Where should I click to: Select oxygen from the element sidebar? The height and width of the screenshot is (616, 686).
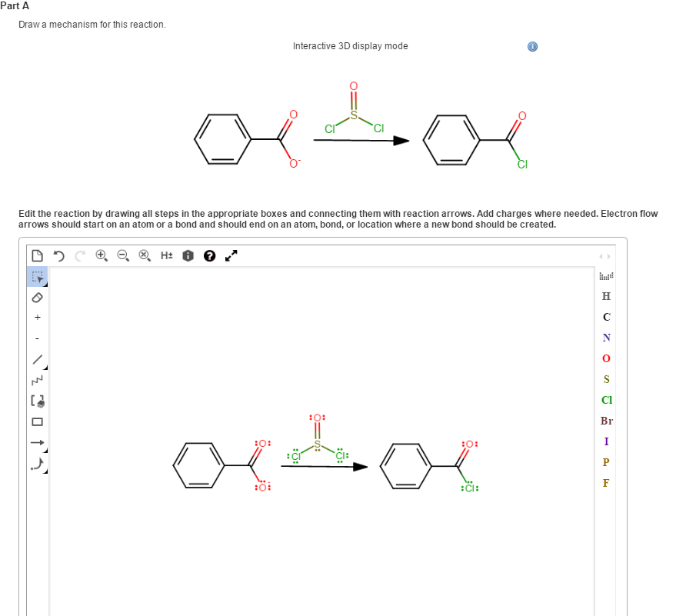(605, 358)
